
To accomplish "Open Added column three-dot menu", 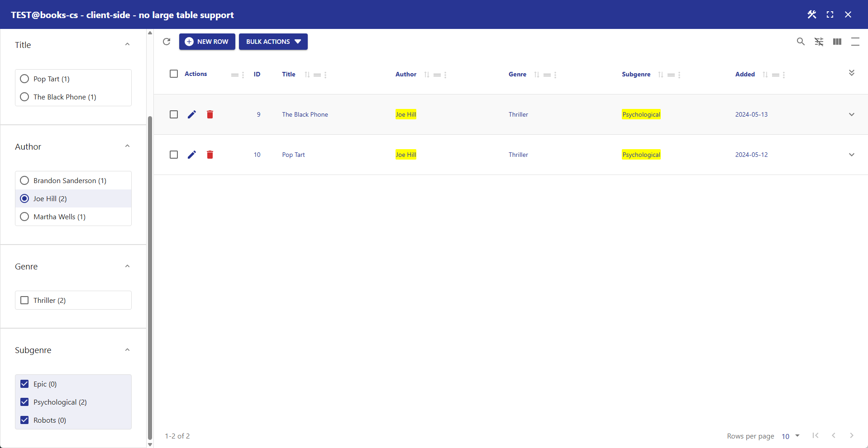I will pyautogui.click(x=784, y=75).
